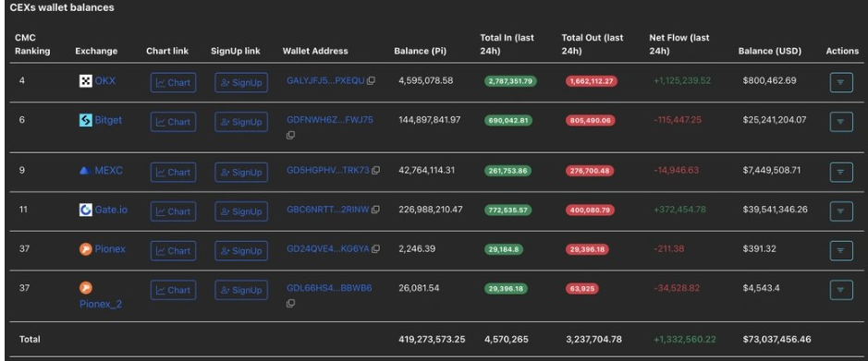
Task: Open actions filter for Pionex_2 row
Action: 841,290
